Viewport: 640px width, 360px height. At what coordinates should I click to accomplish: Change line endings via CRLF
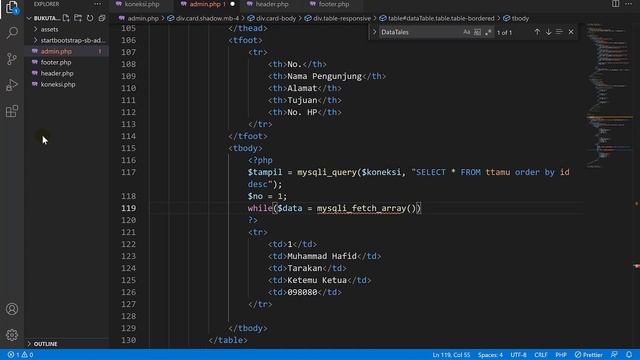pos(540,355)
